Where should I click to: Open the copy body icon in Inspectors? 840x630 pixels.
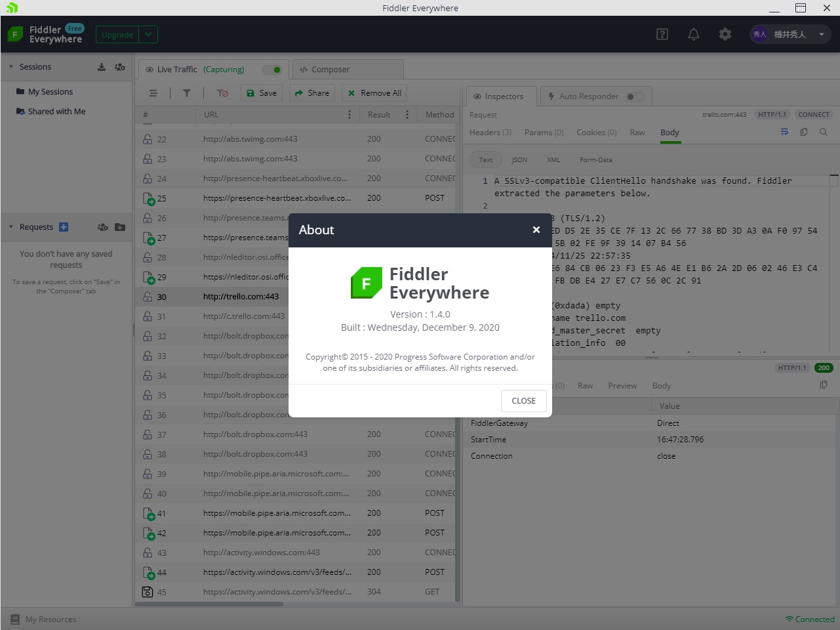pos(804,132)
